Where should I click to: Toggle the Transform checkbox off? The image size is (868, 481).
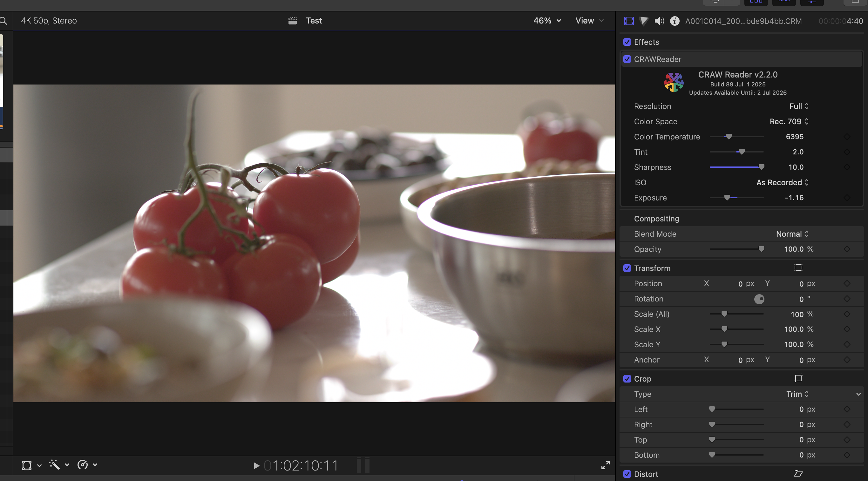(627, 268)
